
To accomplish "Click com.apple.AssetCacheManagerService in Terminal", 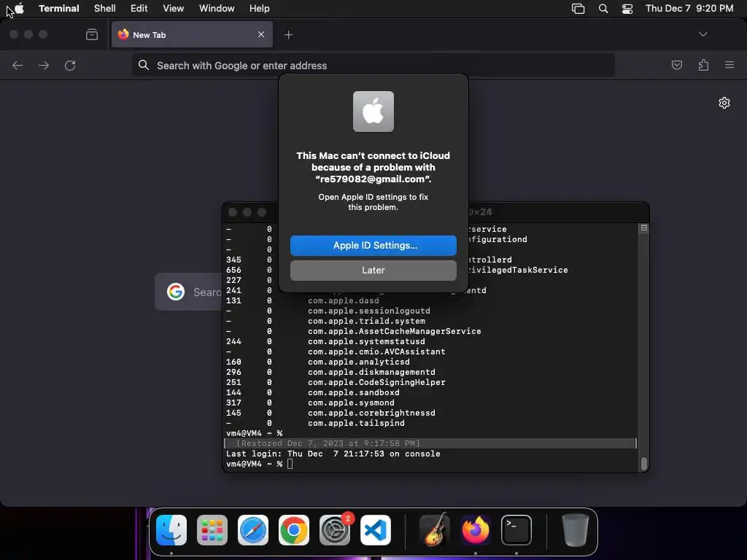I will tap(395, 331).
